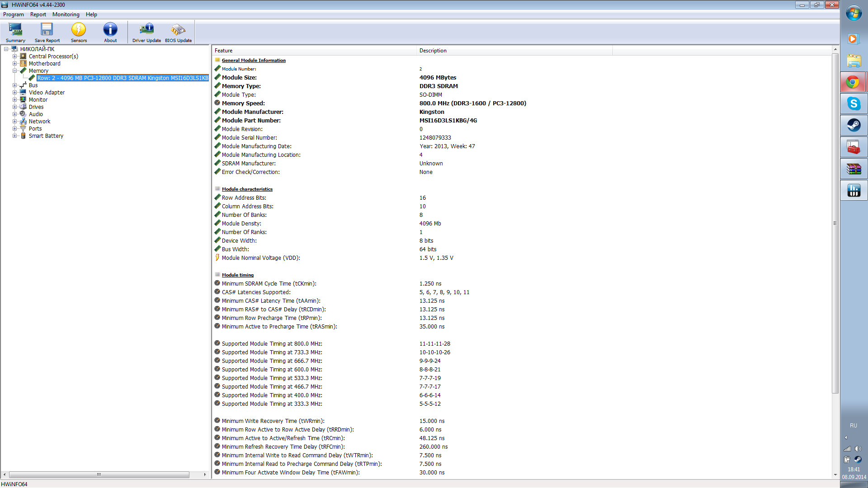
Task: Click the network signal tray icon
Action: pyautogui.click(x=847, y=449)
